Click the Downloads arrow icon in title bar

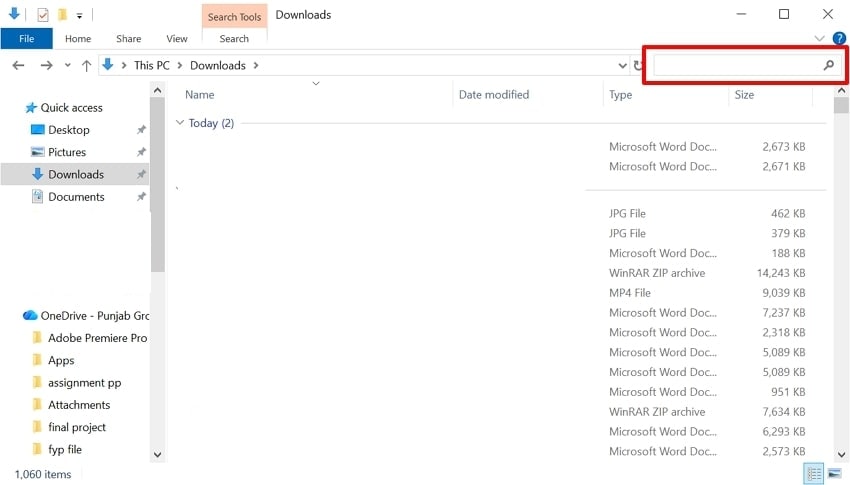(x=14, y=14)
